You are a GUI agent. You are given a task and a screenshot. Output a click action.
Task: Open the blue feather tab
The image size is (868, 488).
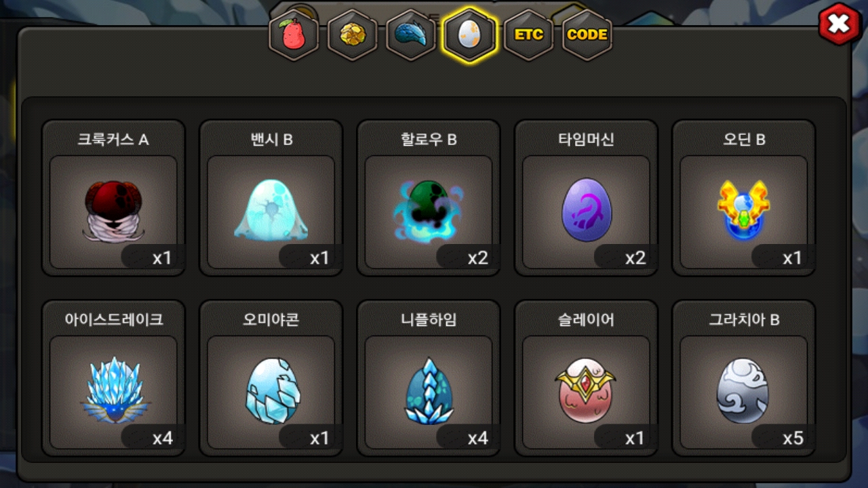pyautogui.click(x=411, y=35)
